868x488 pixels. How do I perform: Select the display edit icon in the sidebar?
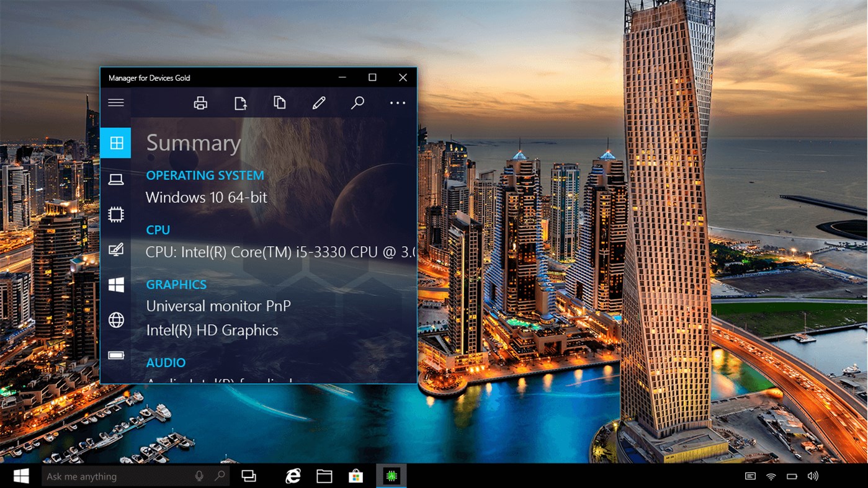115,249
